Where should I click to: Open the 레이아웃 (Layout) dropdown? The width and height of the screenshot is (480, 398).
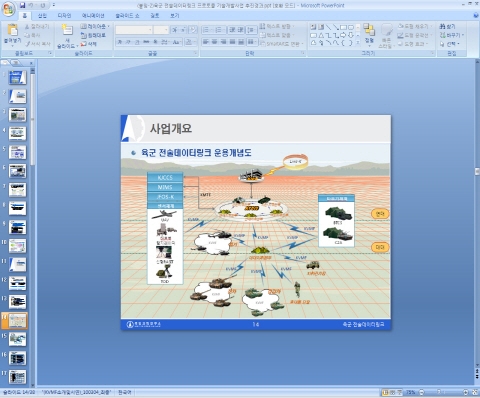coord(95,26)
